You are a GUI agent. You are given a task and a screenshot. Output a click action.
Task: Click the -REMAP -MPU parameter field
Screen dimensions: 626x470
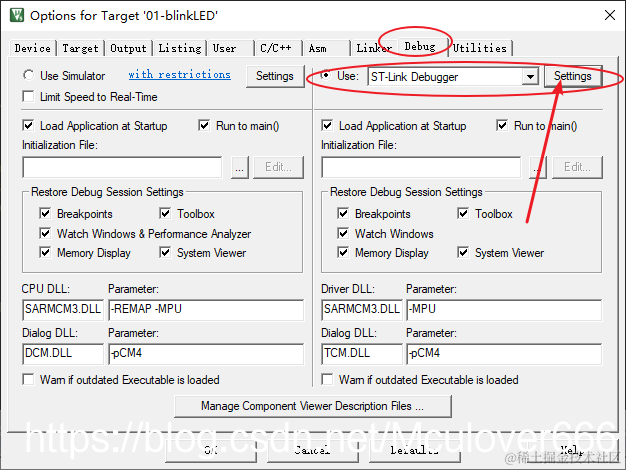206,310
